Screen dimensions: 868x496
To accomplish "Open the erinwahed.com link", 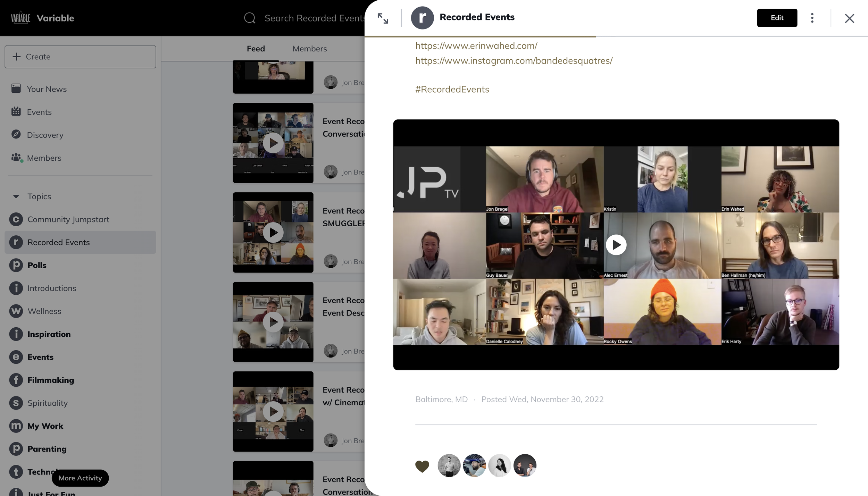I will [476, 45].
